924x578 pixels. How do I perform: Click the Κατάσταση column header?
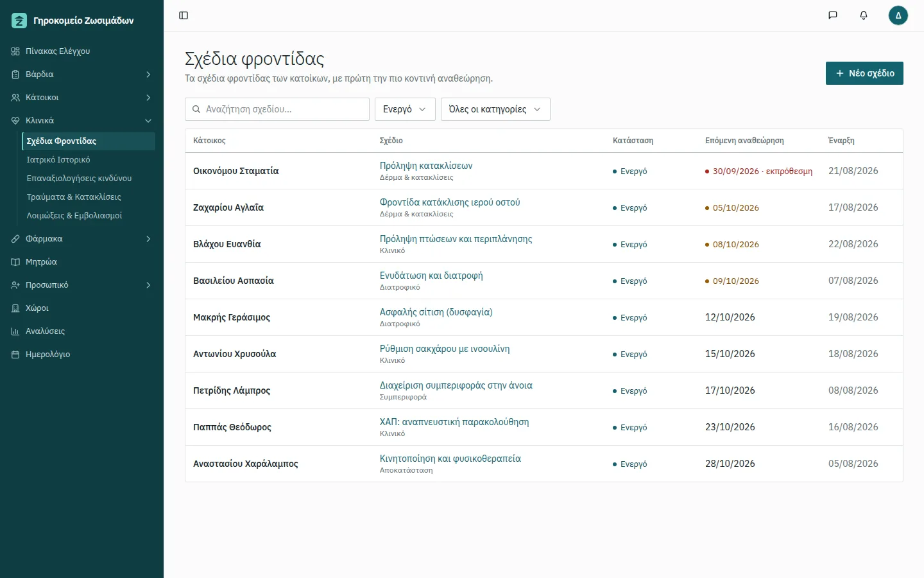click(x=633, y=141)
